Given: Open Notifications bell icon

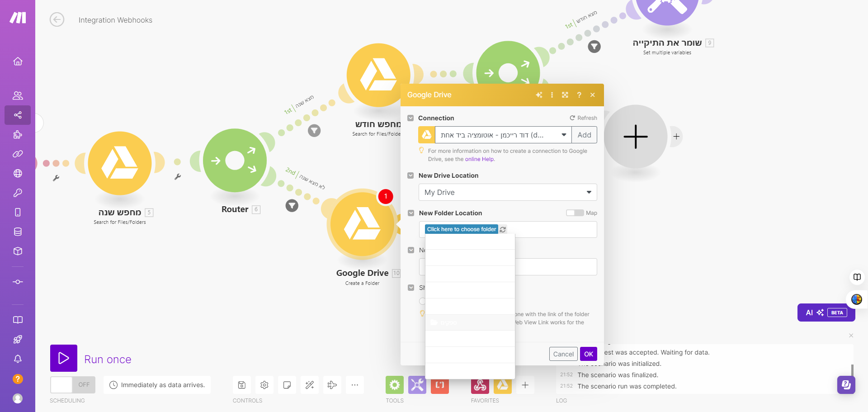Looking at the screenshot, I should [x=18, y=359].
